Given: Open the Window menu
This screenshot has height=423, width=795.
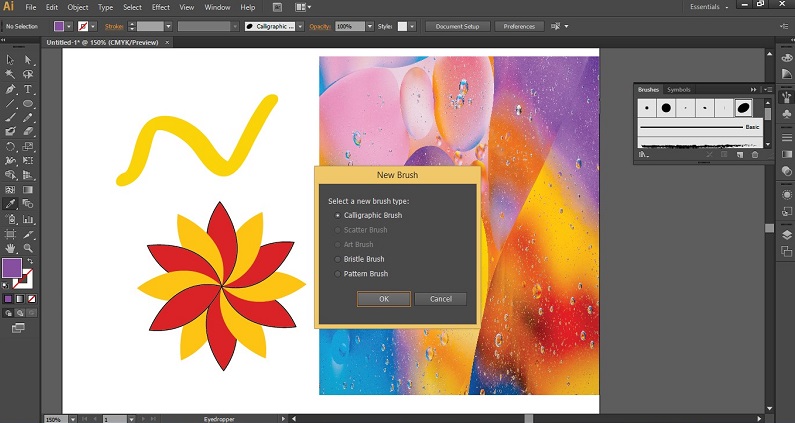Looking at the screenshot, I should 216,7.
